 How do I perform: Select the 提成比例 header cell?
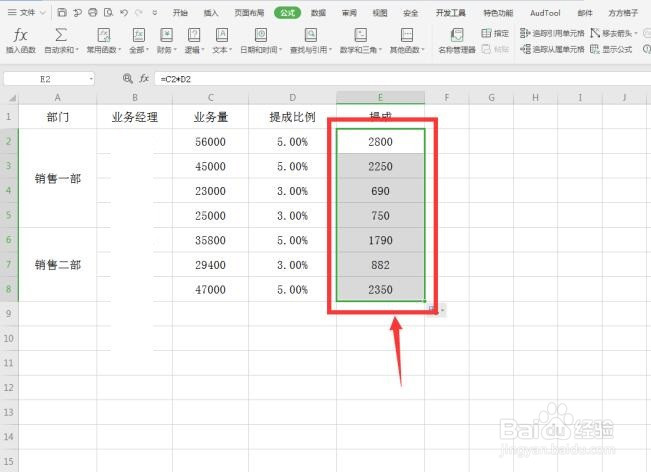(292, 117)
